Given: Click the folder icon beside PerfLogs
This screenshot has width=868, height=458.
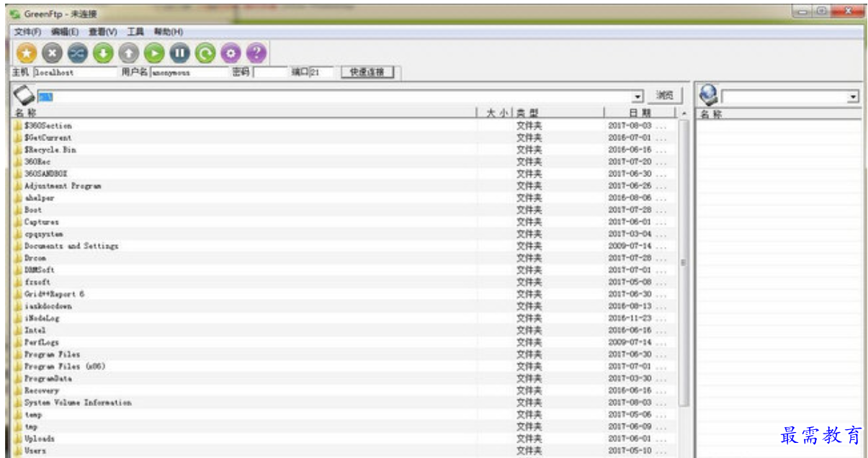Looking at the screenshot, I should (18, 342).
